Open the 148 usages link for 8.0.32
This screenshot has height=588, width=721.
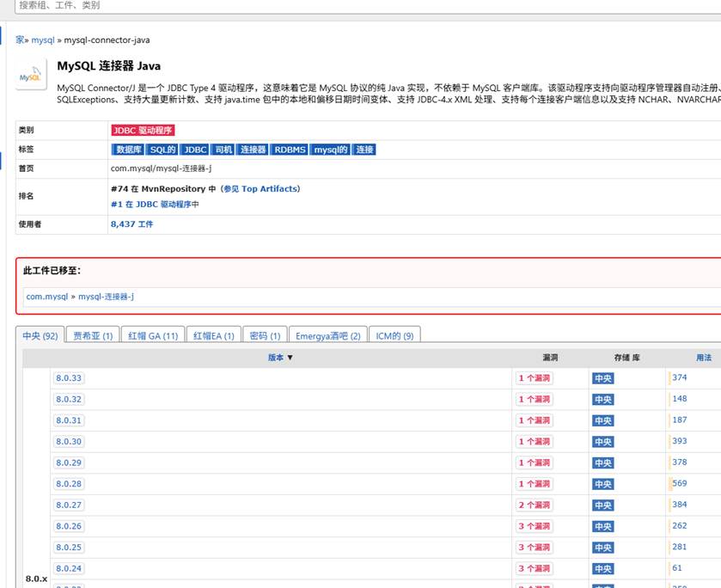(x=679, y=399)
